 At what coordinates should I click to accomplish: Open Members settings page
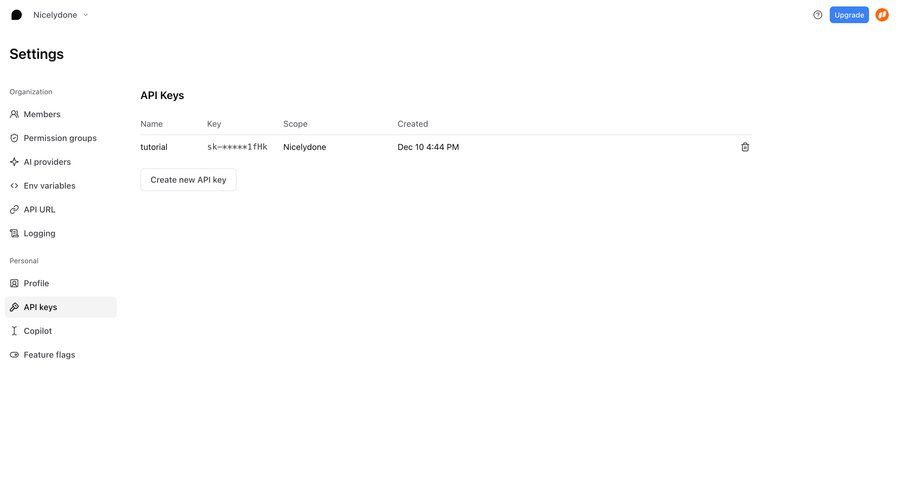tap(42, 114)
